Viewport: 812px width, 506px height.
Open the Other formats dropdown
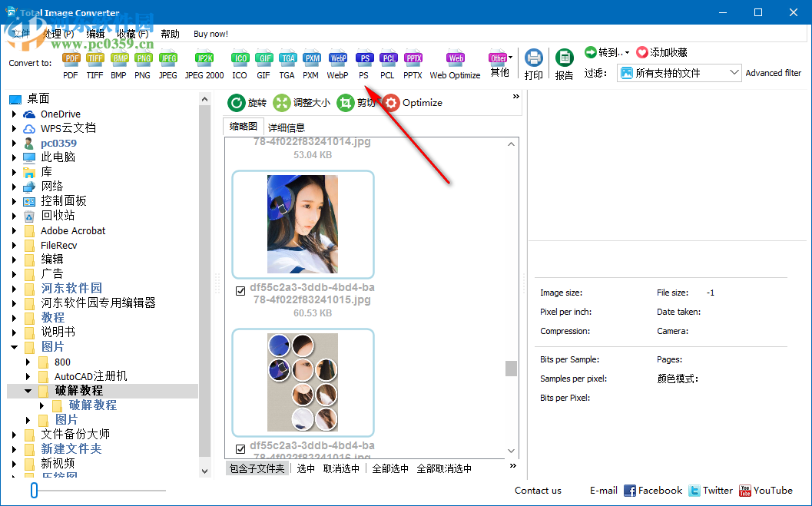tap(500, 58)
